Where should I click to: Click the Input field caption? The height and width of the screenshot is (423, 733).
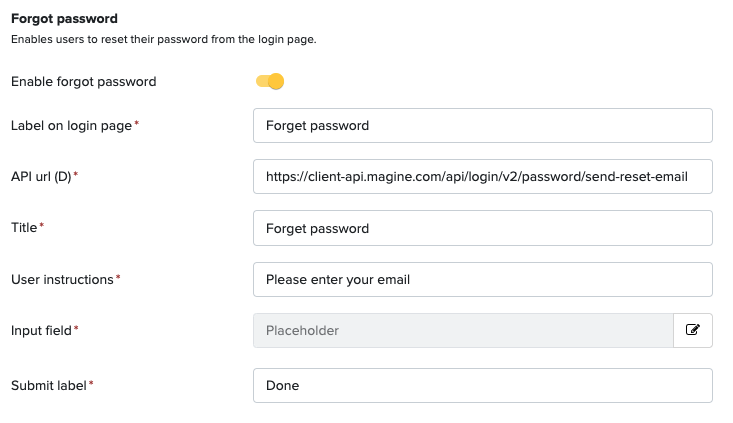click(41, 330)
